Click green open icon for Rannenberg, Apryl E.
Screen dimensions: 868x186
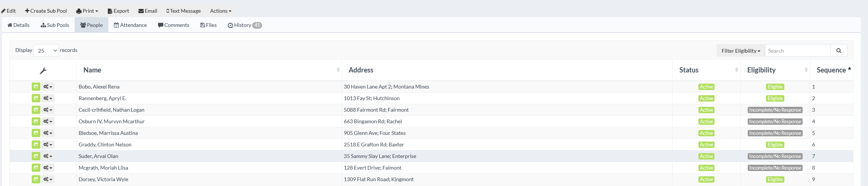36,98
